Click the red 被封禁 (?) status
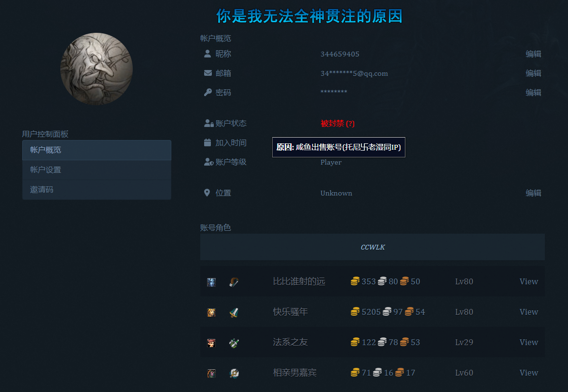Image resolution: width=568 pixels, height=392 pixels. coord(337,124)
